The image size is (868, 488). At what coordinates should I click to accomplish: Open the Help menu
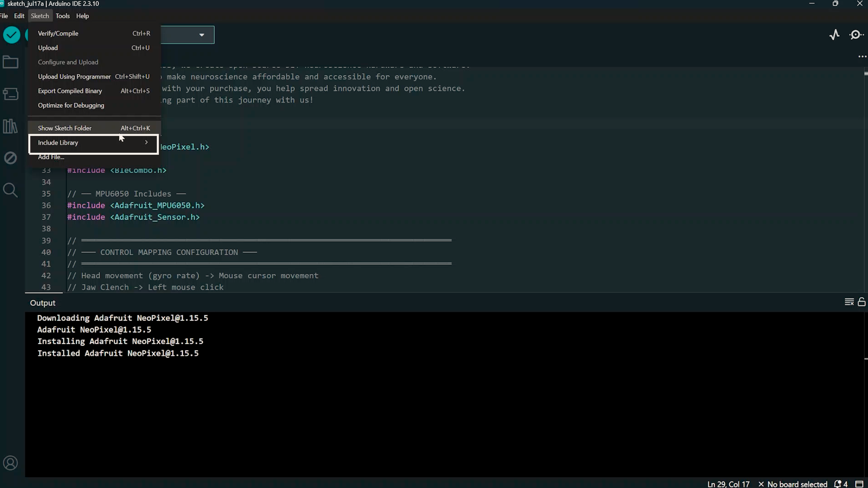[x=82, y=16]
